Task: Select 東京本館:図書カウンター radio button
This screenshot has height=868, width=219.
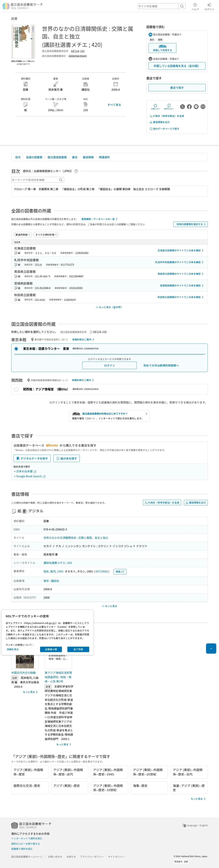Action: 16,349
